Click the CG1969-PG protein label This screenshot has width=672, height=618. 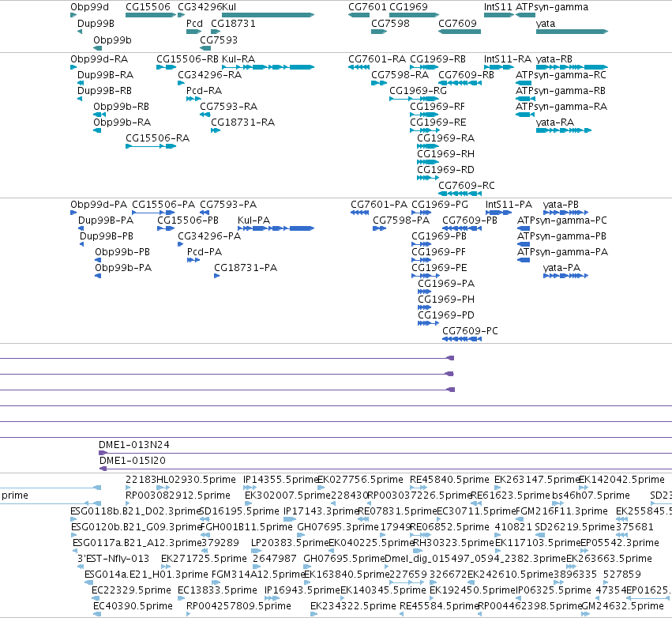point(440,204)
